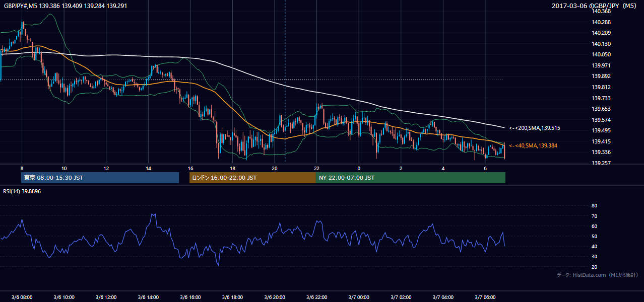Click the bottom date label 3/6 18:00
Image resolution: width=644 pixels, height=302 pixels.
tap(232, 297)
